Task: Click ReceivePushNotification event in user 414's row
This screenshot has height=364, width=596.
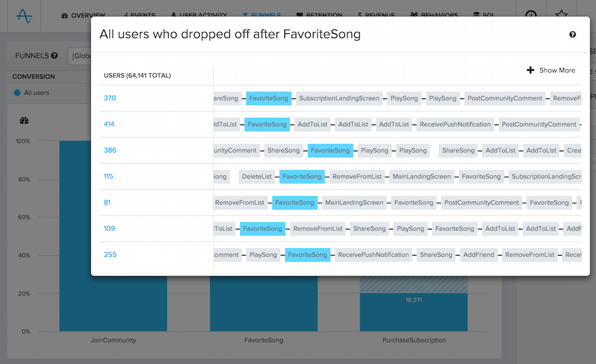Action: pos(455,125)
